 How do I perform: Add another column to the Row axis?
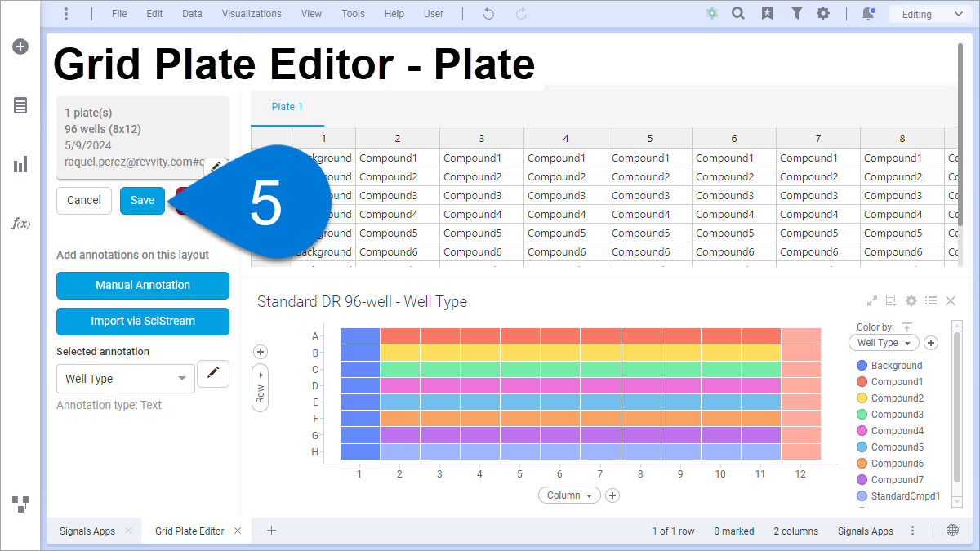pyautogui.click(x=261, y=352)
